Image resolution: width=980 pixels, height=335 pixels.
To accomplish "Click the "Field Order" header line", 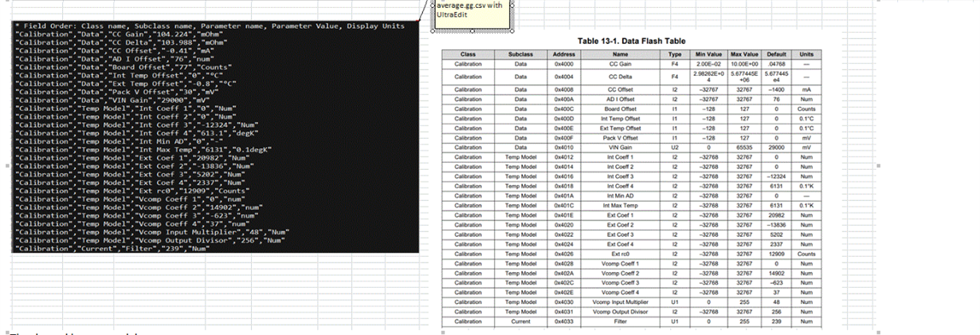I will pyautogui.click(x=210, y=26).
